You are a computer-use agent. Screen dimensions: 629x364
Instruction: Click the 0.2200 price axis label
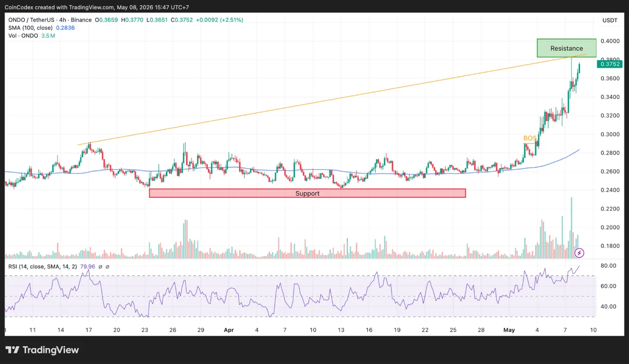click(x=609, y=209)
